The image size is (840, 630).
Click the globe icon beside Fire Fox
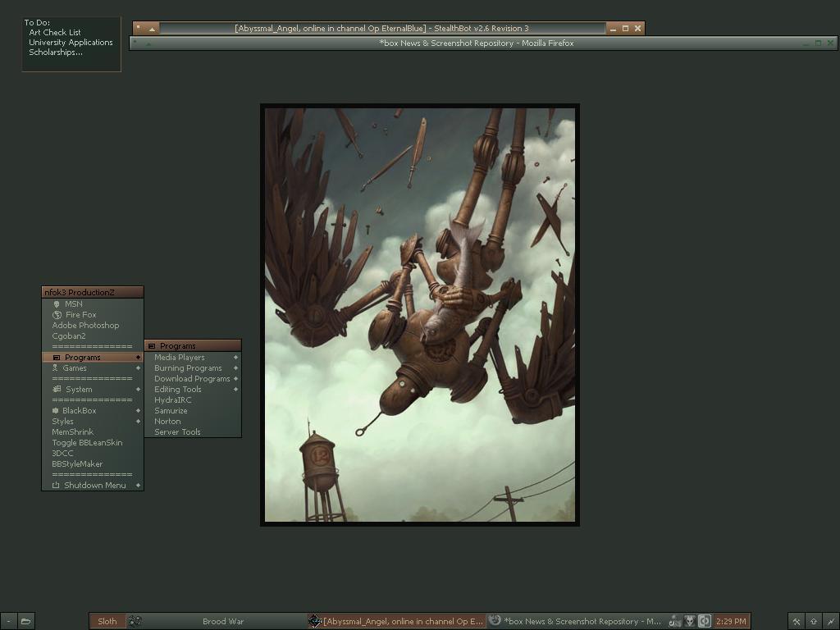(x=57, y=315)
